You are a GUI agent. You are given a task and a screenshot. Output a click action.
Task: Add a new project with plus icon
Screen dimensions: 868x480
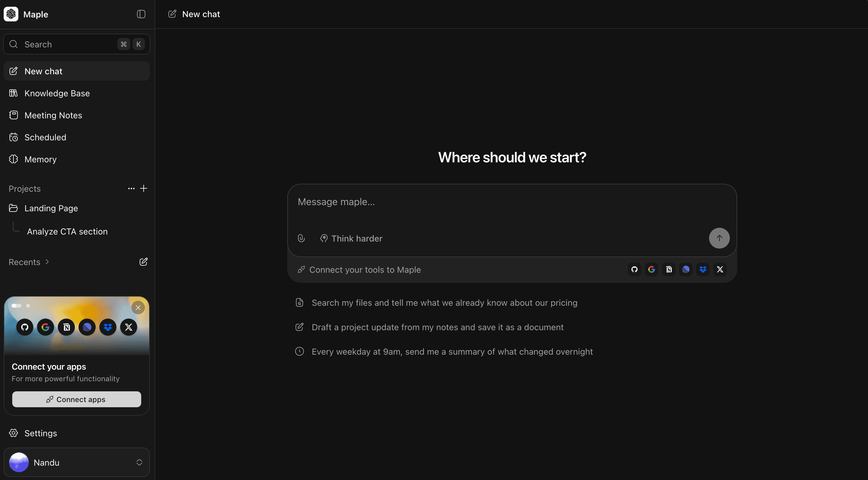click(x=144, y=188)
